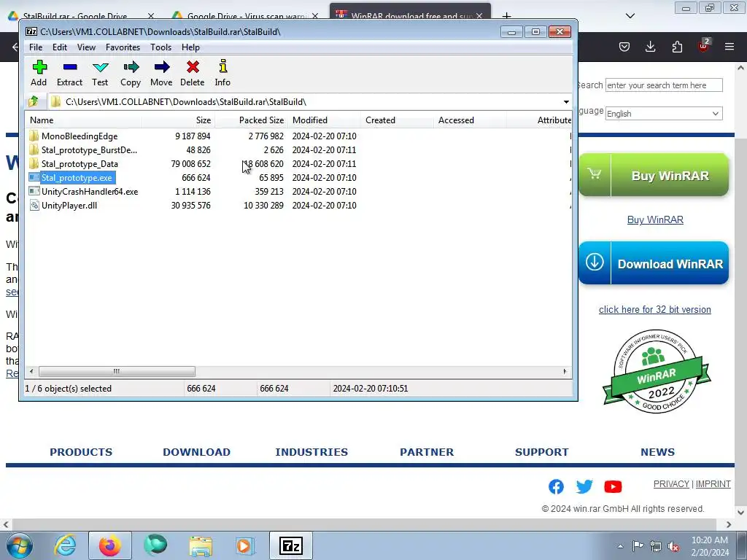
Task: Click the uBlock extension icon with badge
Action: pos(704,46)
